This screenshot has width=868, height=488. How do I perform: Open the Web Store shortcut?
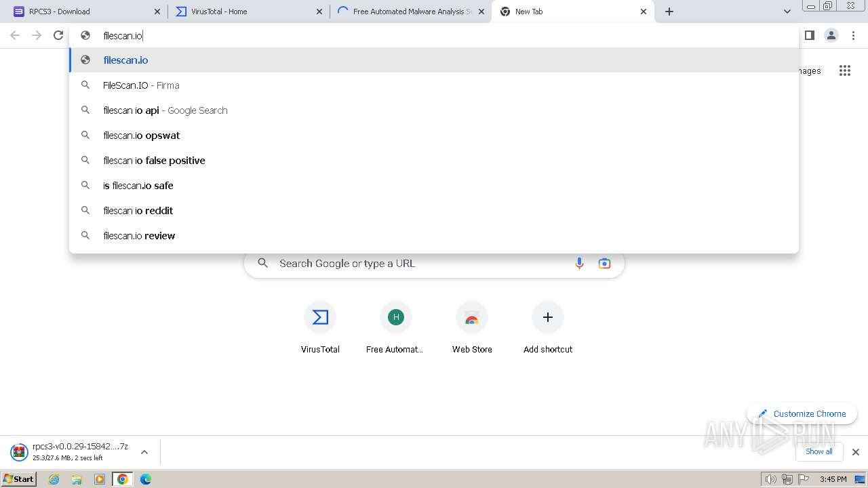click(472, 328)
